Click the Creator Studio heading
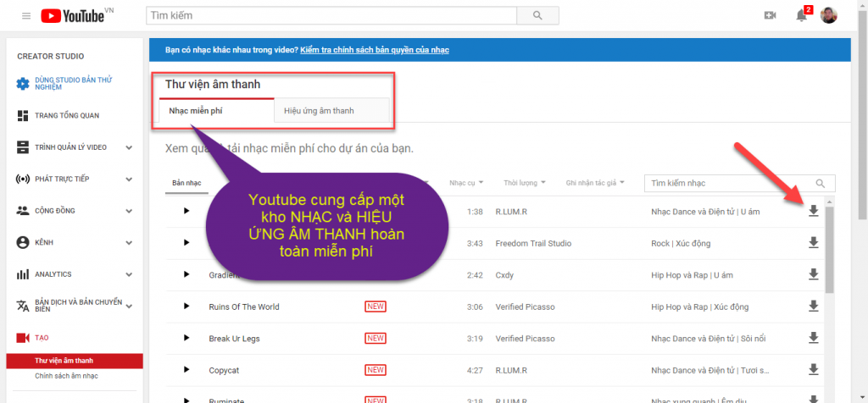868x403 pixels. pos(51,57)
